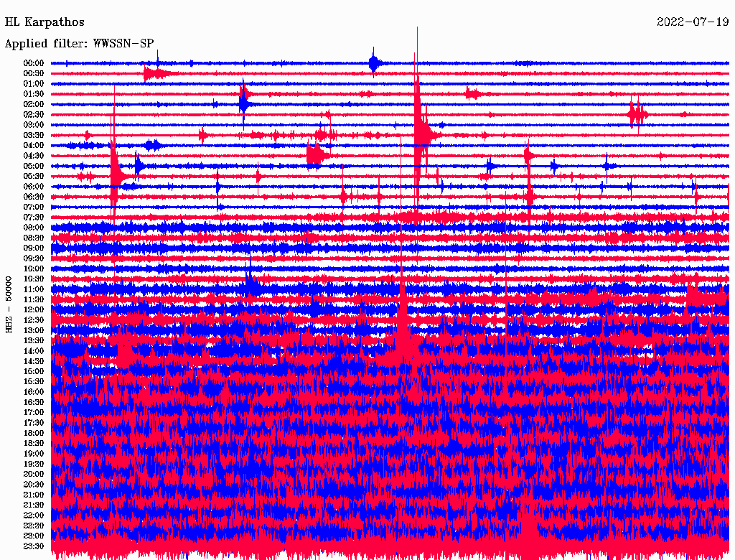735x560 pixels.
Task: Select the '22:00' time label
Action: click(x=34, y=515)
